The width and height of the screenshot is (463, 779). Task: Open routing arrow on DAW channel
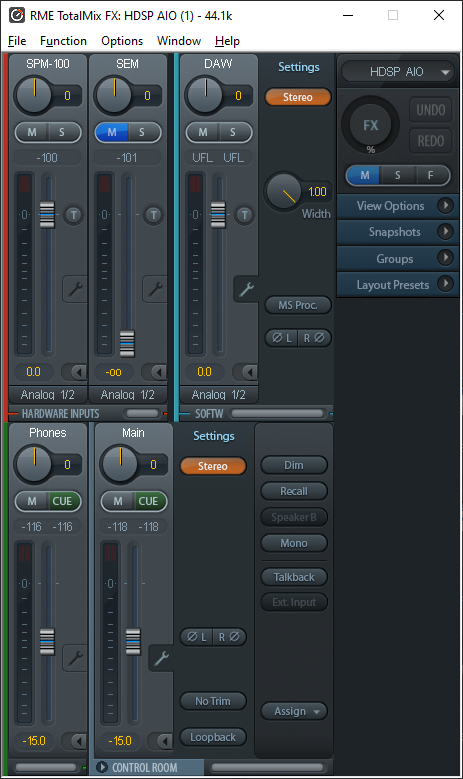pyautogui.click(x=245, y=372)
